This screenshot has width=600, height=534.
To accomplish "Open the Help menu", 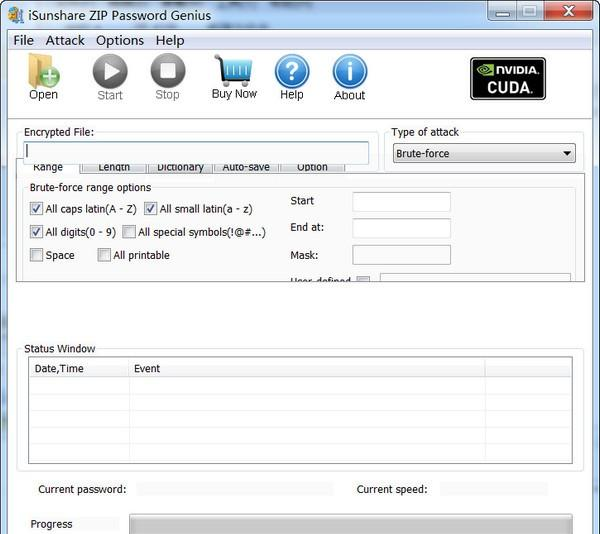I will [x=170, y=40].
